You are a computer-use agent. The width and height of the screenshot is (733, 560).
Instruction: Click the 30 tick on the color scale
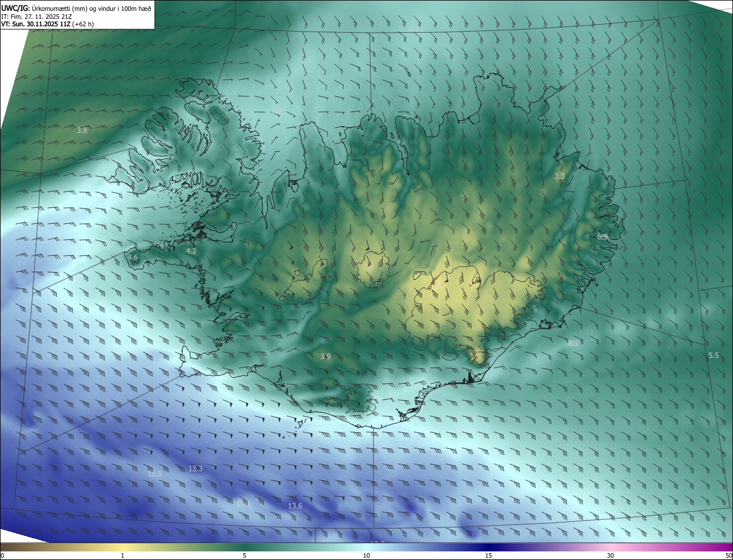610,555
